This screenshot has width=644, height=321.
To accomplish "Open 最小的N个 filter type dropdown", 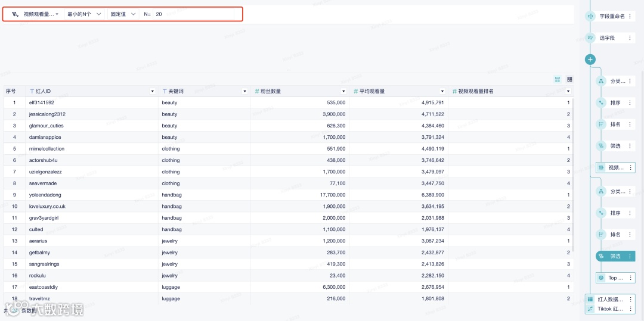I will click(84, 14).
